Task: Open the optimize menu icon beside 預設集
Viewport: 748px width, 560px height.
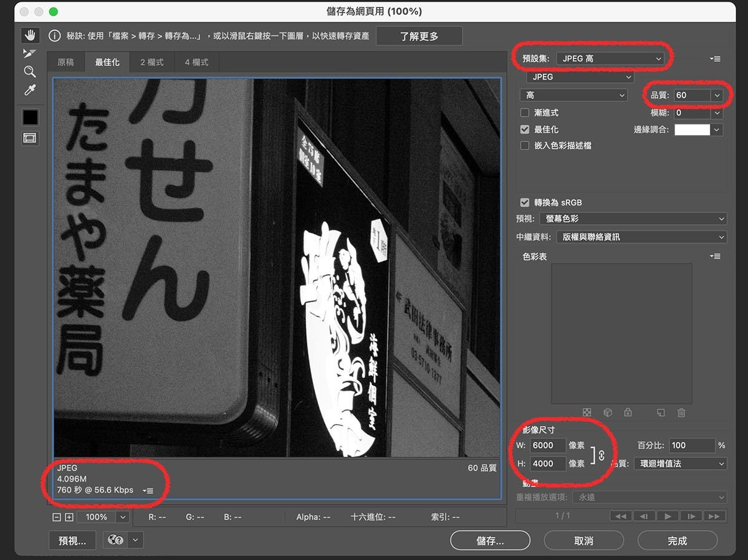Action: pos(715,59)
